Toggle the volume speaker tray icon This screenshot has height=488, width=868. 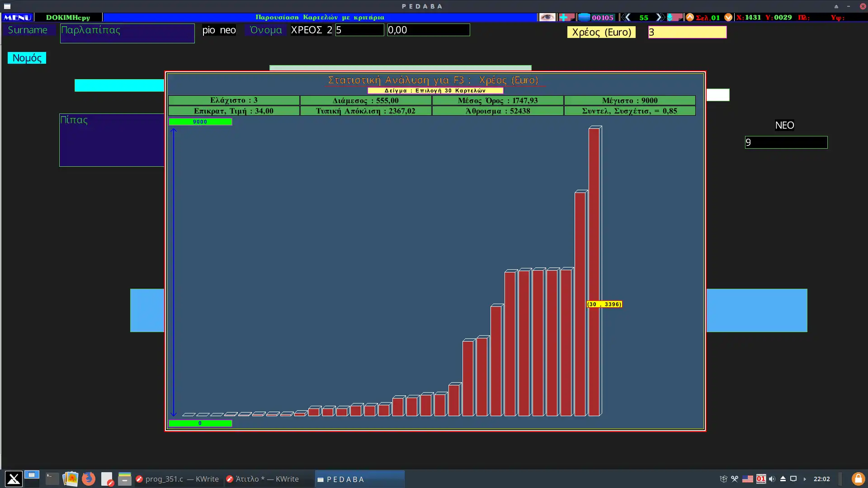[772, 479]
